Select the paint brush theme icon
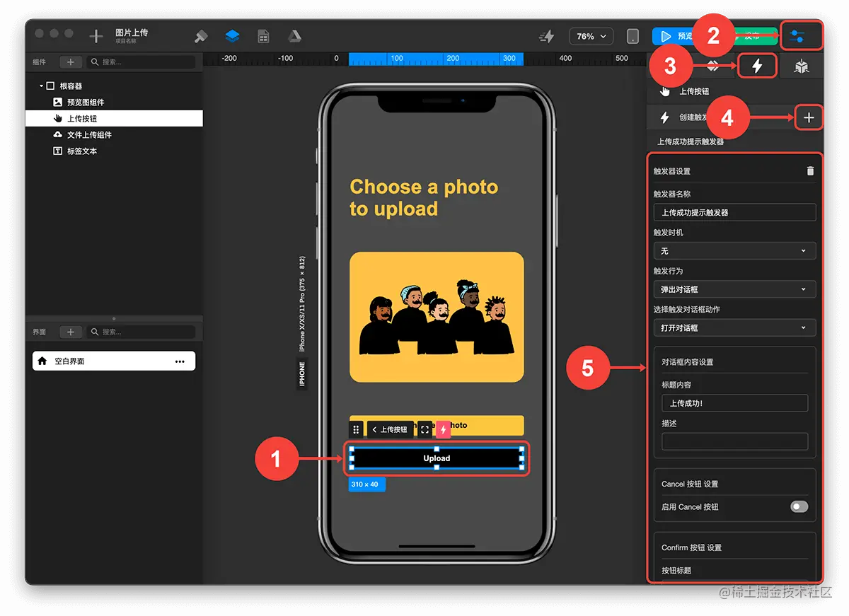849x616 pixels. [201, 36]
